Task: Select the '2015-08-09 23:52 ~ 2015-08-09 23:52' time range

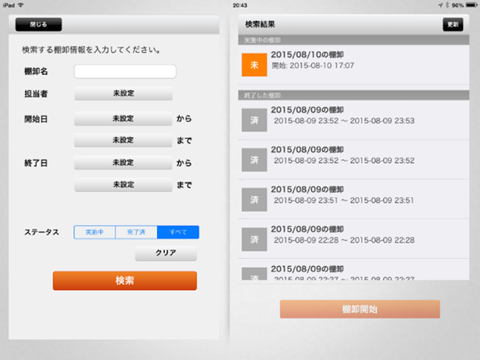Action: click(344, 160)
